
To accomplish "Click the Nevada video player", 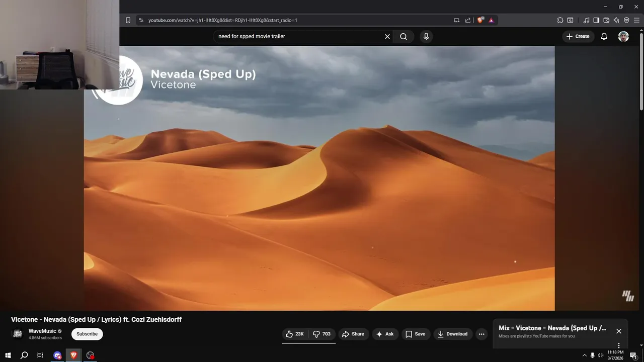I will tap(319, 178).
